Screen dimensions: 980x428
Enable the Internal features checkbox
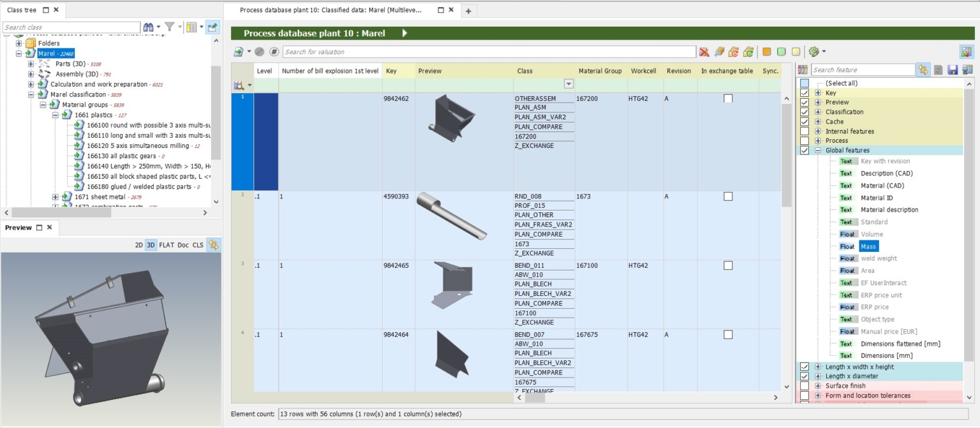[x=805, y=131]
